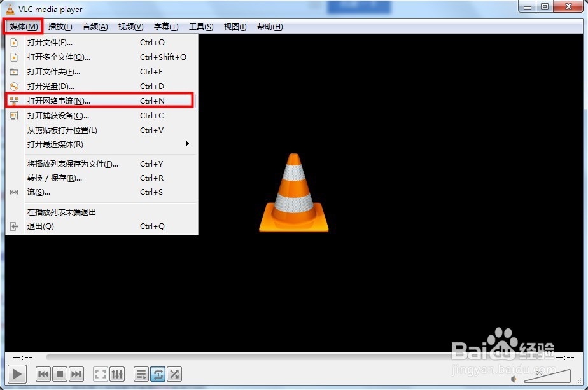Viewport: 588px width, 390px height.
Task: Toggle shuffle random playback button
Action: coord(174,374)
